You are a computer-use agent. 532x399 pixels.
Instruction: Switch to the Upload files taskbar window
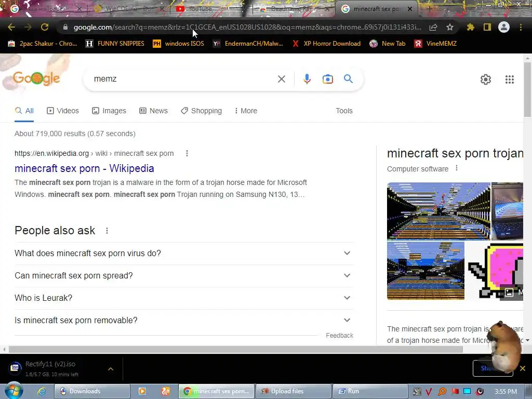click(x=293, y=391)
